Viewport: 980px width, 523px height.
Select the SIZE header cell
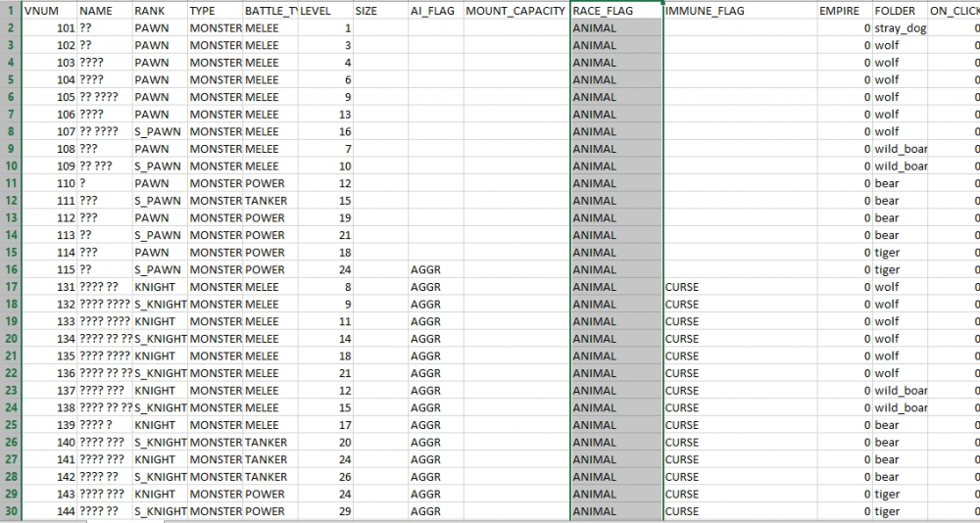380,11
